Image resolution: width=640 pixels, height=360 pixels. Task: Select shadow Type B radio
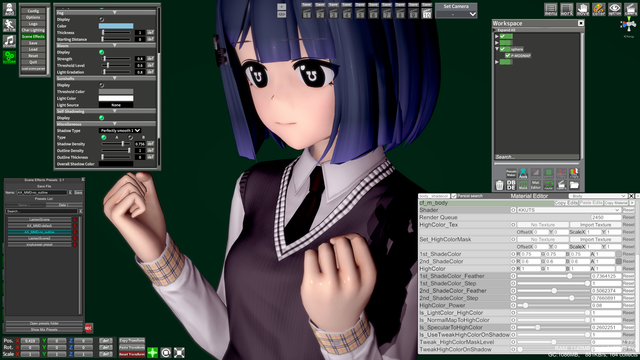[130, 138]
